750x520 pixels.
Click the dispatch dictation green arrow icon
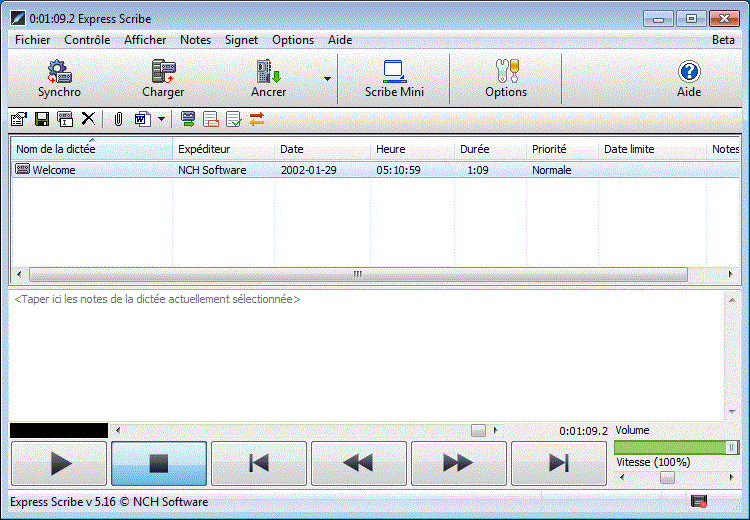point(188,119)
